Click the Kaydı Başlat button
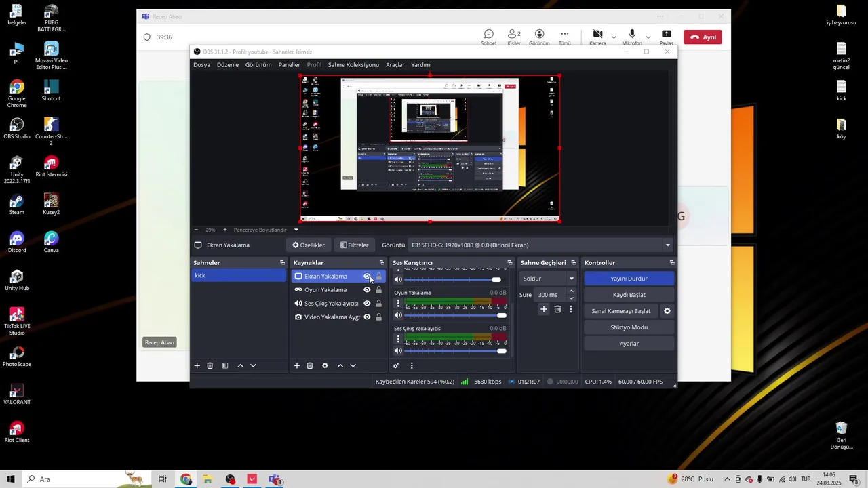This screenshot has width=868, height=488. click(629, 295)
